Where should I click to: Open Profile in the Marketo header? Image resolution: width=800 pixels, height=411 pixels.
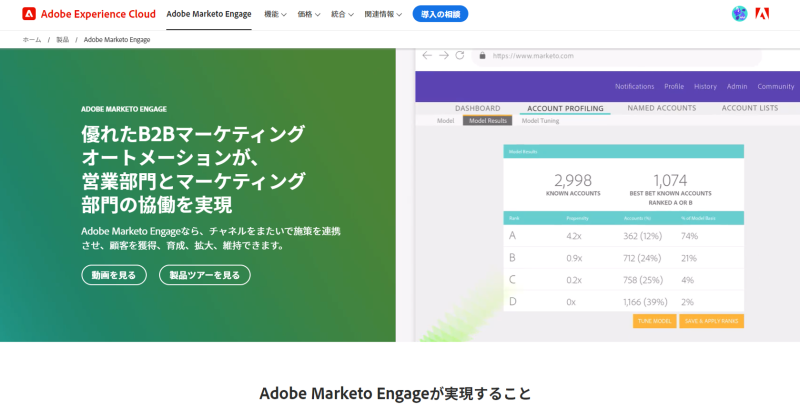tap(674, 86)
